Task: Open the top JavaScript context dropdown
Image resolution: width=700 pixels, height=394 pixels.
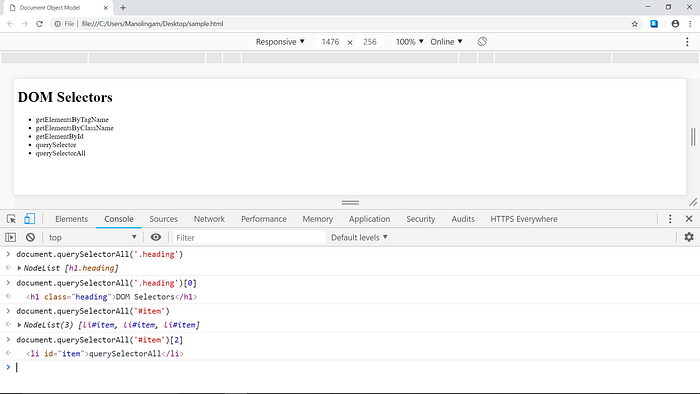Action: [92, 237]
